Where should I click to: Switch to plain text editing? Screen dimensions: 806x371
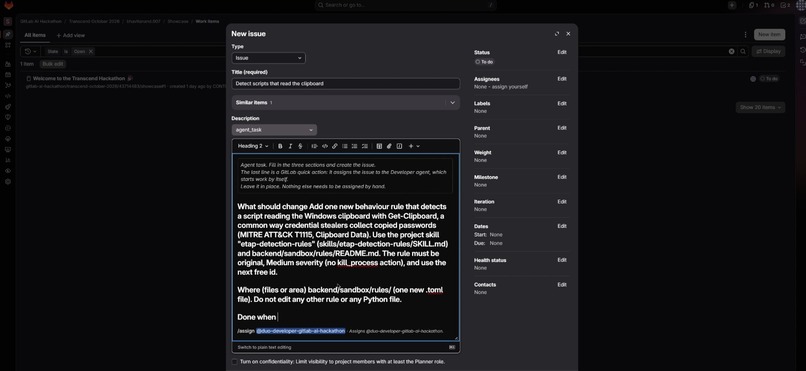(x=264, y=347)
